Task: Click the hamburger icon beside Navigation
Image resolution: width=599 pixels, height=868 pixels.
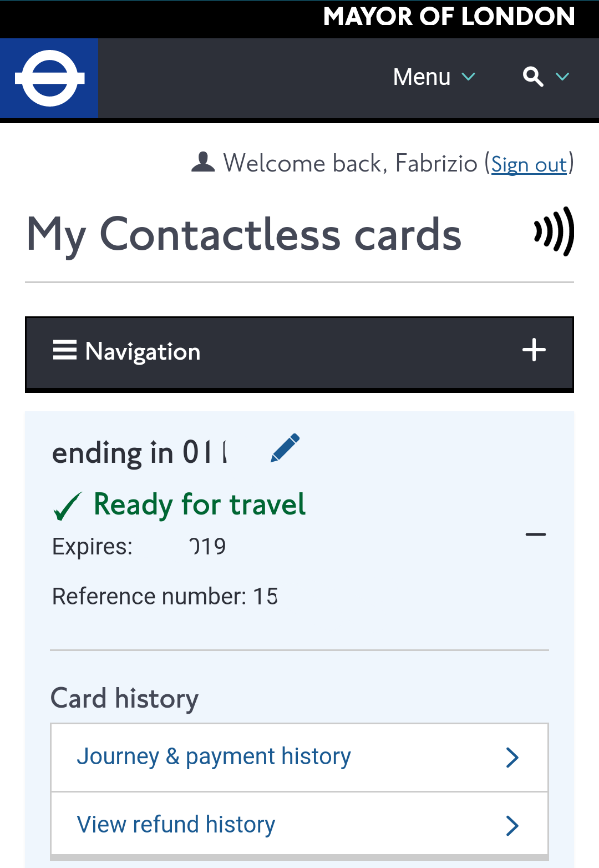Action: point(65,350)
